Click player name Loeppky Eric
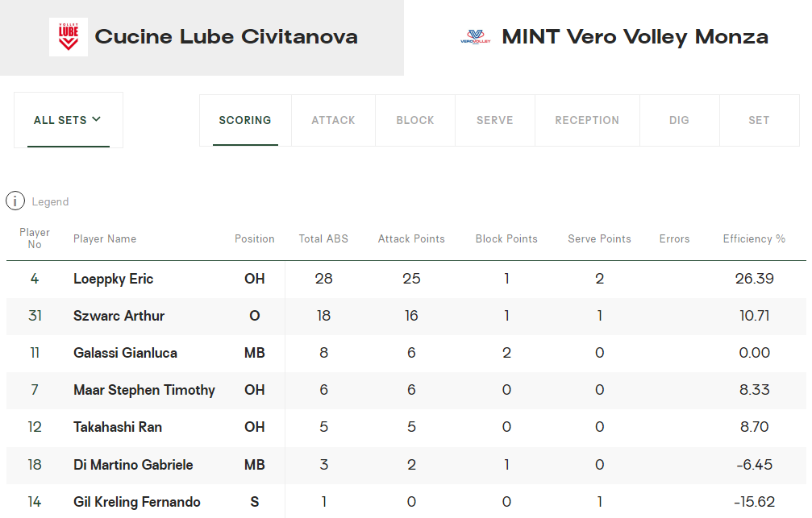Screen dimensions: 812x518 pyautogui.click(x=114, y=279)
